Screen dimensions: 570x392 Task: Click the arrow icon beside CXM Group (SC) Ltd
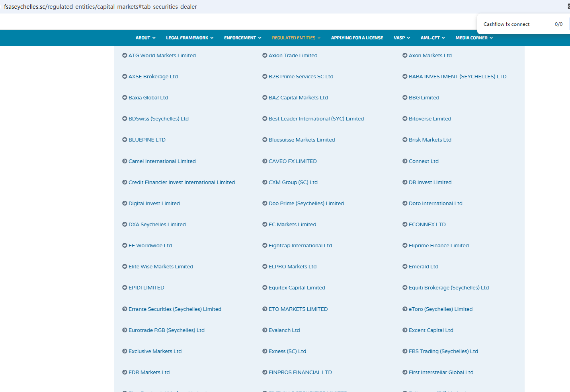click(x=265, y=182)
